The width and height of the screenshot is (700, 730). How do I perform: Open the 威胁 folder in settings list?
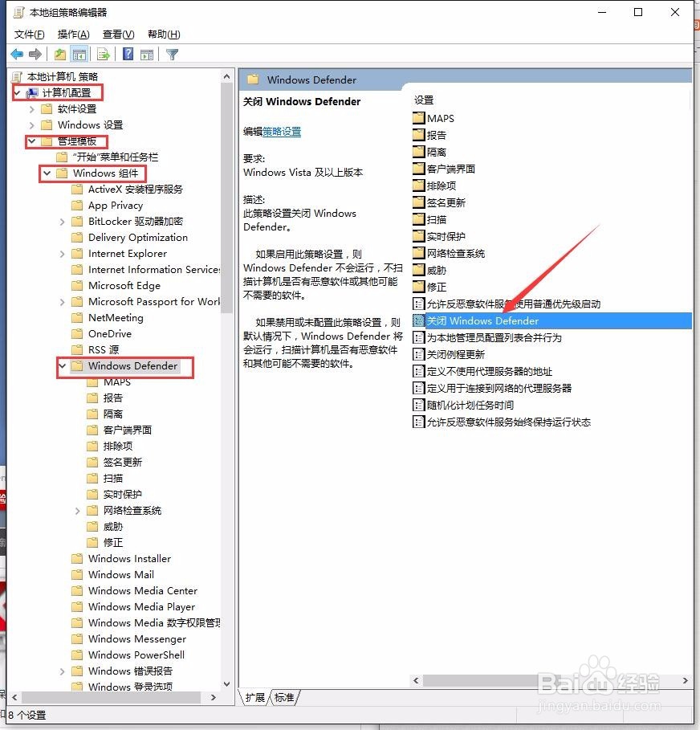429,270
